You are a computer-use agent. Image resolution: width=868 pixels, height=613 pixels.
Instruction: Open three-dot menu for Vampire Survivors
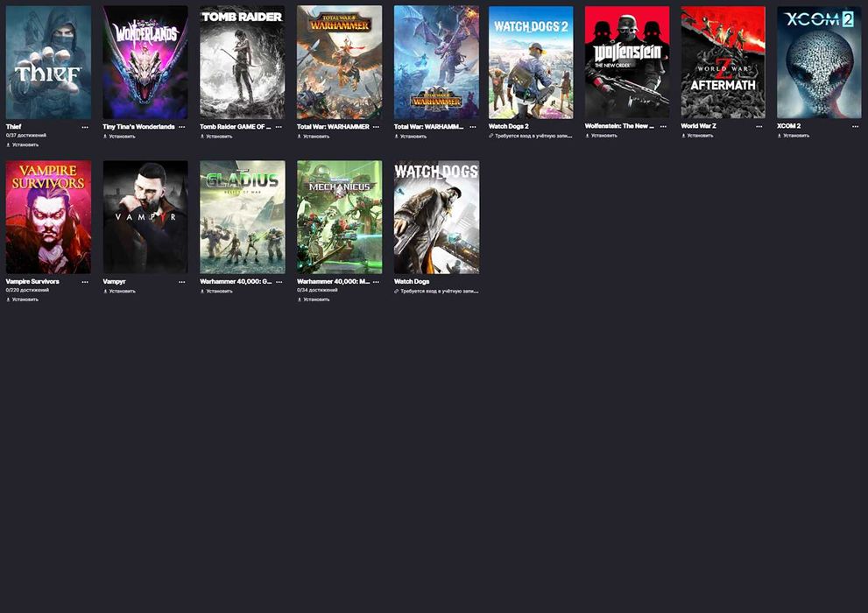point(85,282)
